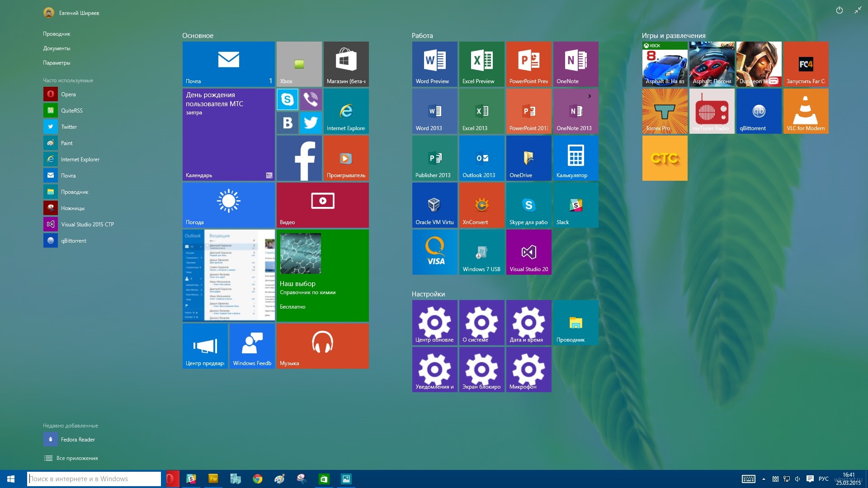Viewport: 868px width, 488px height.
Task: Click the user account Евгений Ширяев
Action: click(71, 13)
